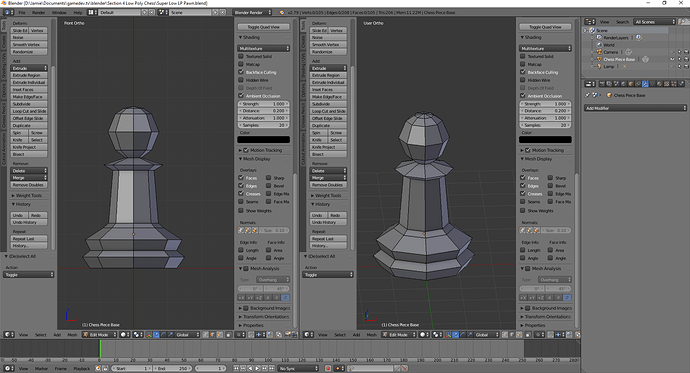This screenshot has height=373, width=690.
Task: Toggle Chess Piece Base visibility eye in outliner
Action: click(672, 59)
